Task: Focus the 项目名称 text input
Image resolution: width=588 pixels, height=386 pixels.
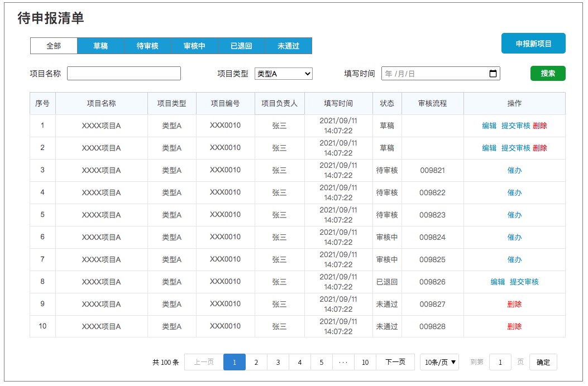Action: tap(124, 74)
